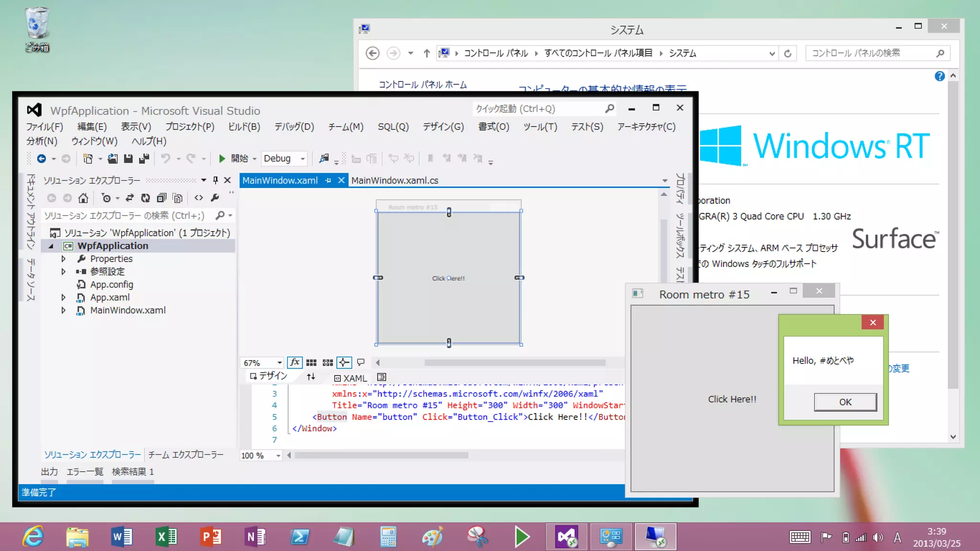Open the System address bar history dropdown
Screen dimensions: 980x551
(771, 54)
